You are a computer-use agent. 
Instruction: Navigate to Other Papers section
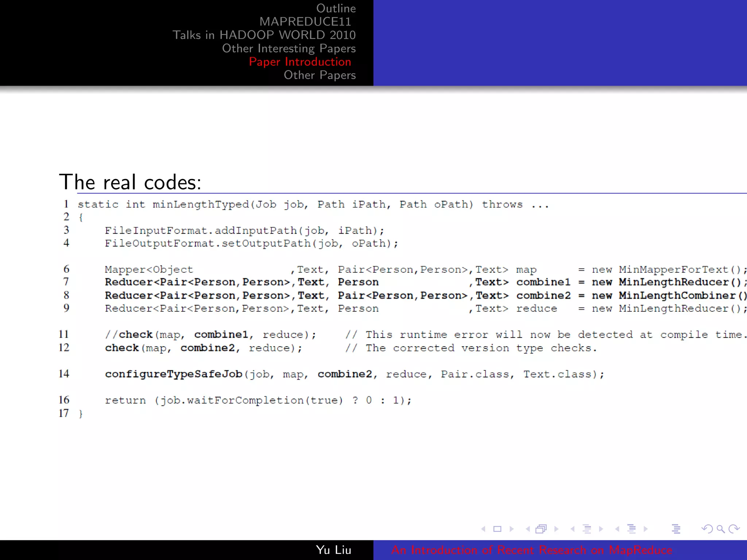[320, 75]
